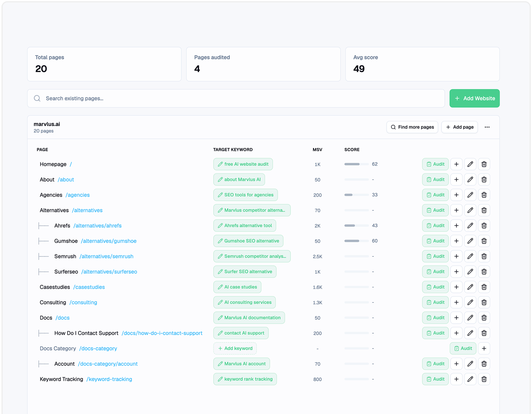Image resolution: width=532 pixels, height=414 pixels.
Task: Open the three-dots menu for marvlus.ai
Action: (x=487, y=127)
